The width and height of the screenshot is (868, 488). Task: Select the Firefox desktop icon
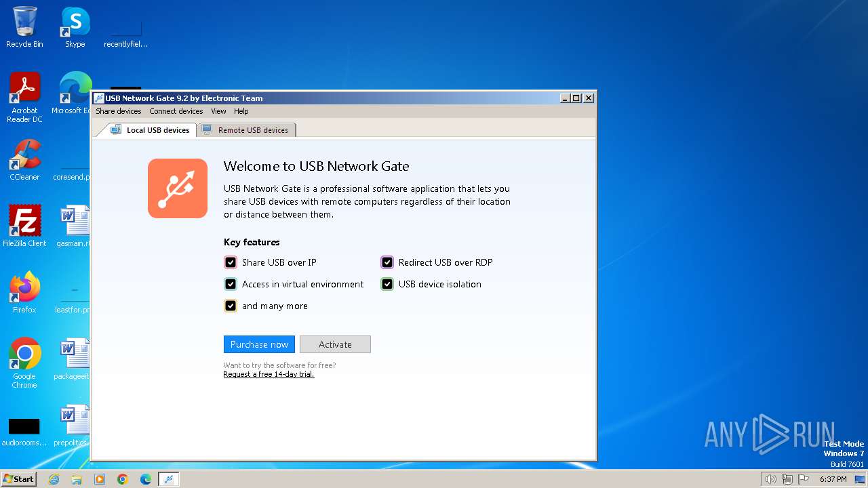point(24,293)
